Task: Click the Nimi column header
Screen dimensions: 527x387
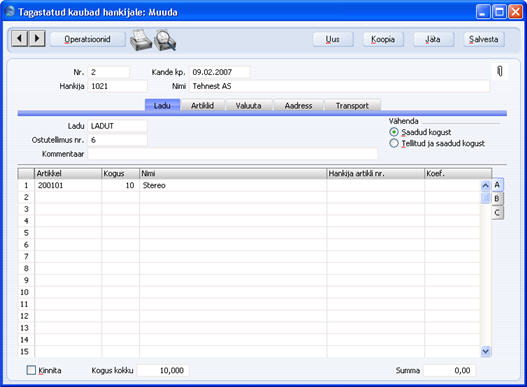Action: pos(233,173)
